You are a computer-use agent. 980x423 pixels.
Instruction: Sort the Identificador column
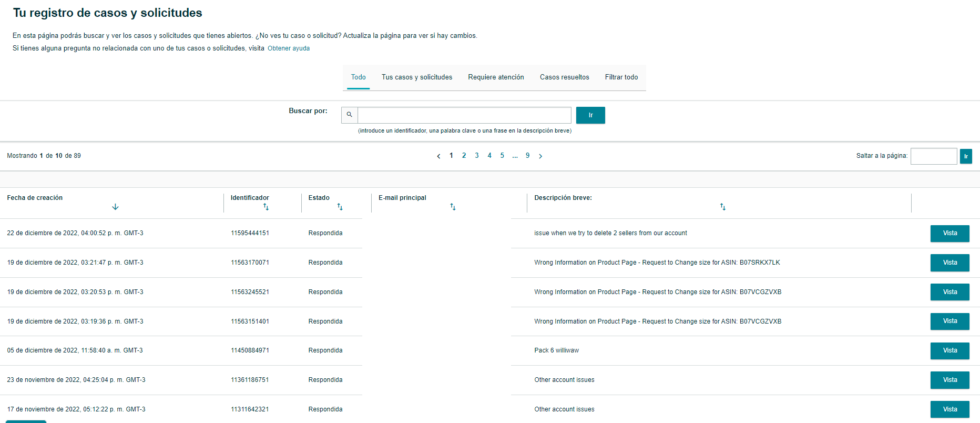pos(266,207)
